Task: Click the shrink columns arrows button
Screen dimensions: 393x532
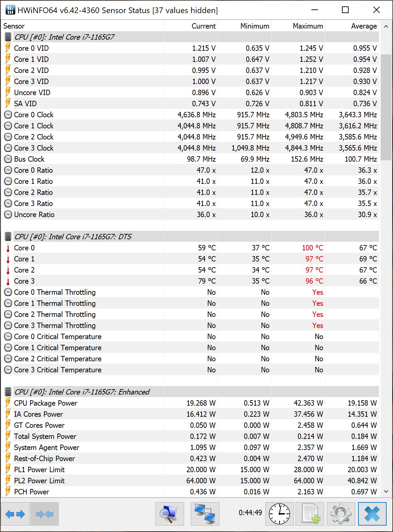Action: [44, 514]
